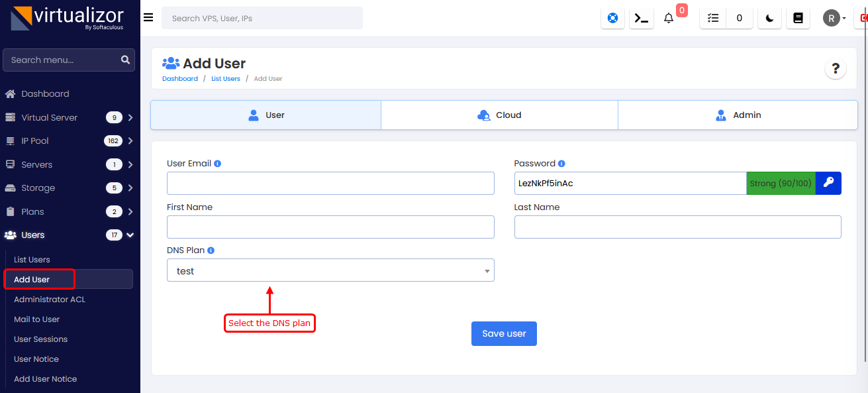The height and width of the screenshot is (393, 868).
Task: Open the notifications bell
Action: point(669,19)
